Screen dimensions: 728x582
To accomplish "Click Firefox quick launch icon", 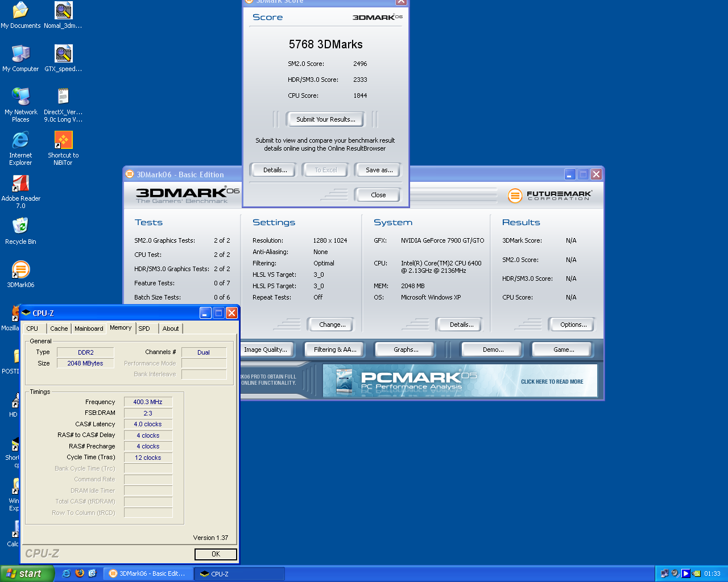I will point(80,573).
